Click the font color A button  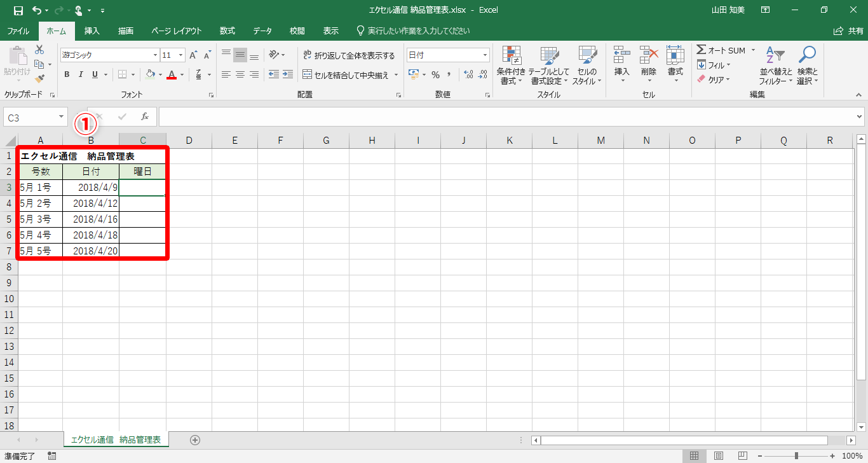pos(171,74)
